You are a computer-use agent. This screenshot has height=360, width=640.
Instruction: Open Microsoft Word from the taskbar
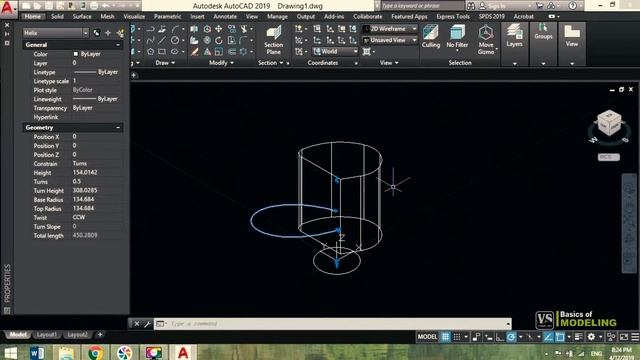click(38, 352)
